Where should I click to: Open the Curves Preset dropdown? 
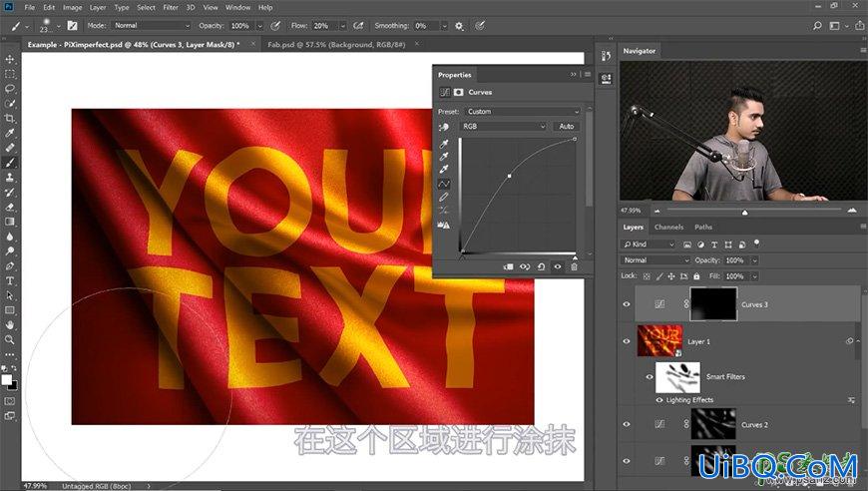click(x=522, y=111)
